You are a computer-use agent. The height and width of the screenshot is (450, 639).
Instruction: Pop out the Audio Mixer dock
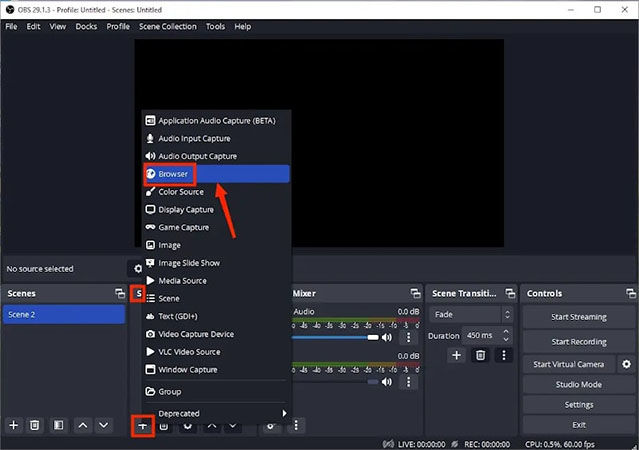coord(415,293)
